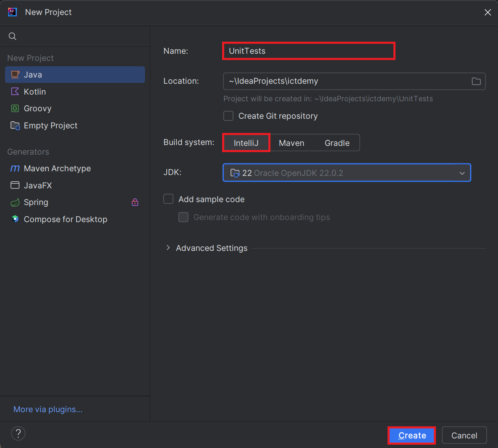Enable Generate code with onboarding tips
The width and height of the screenshot is (498, 448).
coord(183,217)
